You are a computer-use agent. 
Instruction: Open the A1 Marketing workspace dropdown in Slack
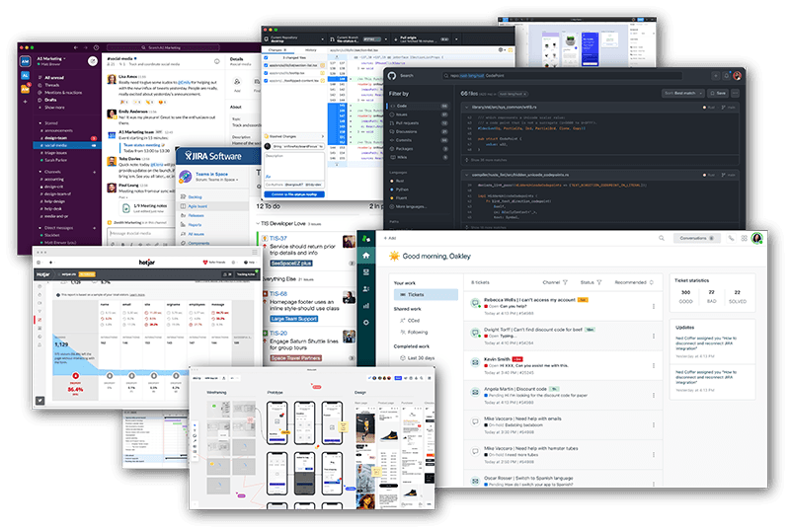51,58
